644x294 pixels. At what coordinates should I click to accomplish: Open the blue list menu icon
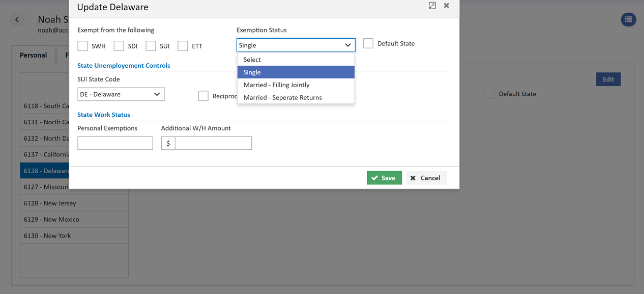coord(628,19)
